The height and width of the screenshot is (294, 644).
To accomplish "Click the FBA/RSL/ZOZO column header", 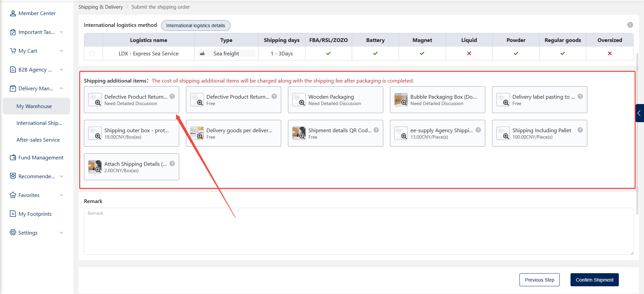I will tap(329, 40).
